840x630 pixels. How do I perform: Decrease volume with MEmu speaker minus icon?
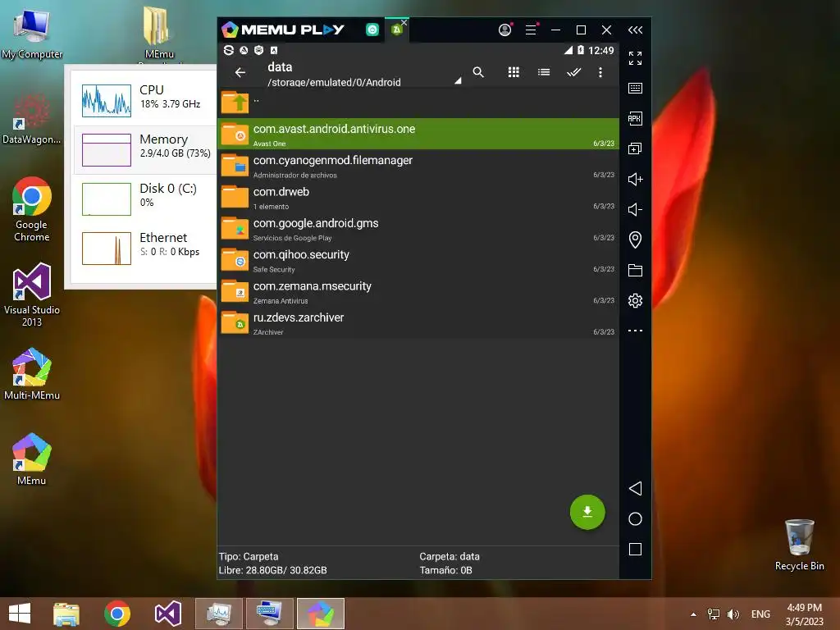[635, 209]
